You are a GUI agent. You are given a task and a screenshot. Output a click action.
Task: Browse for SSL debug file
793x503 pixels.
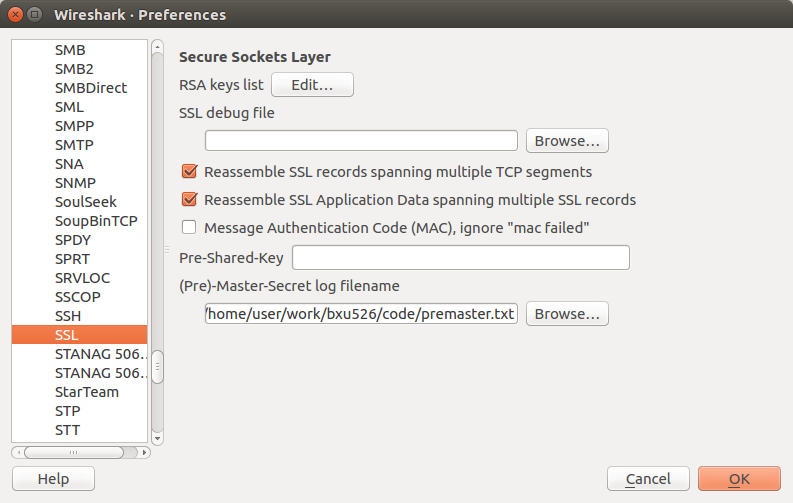point(566,141)
